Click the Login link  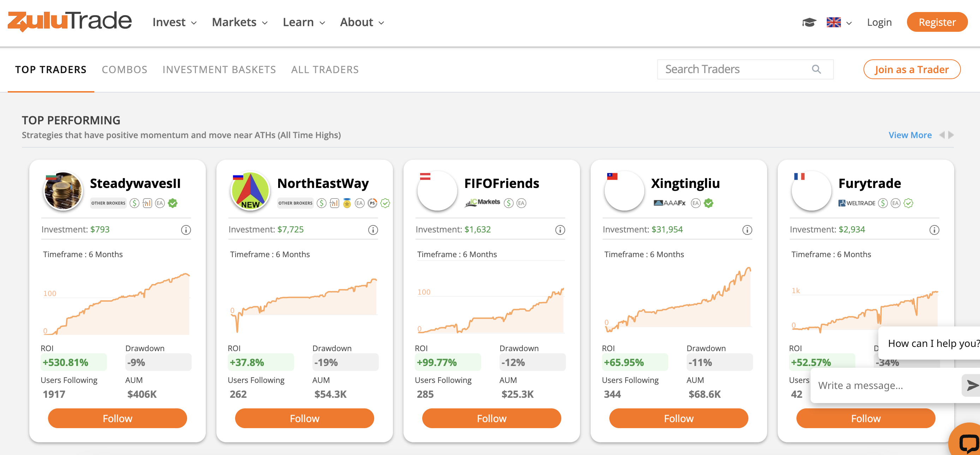coord(879,23)
